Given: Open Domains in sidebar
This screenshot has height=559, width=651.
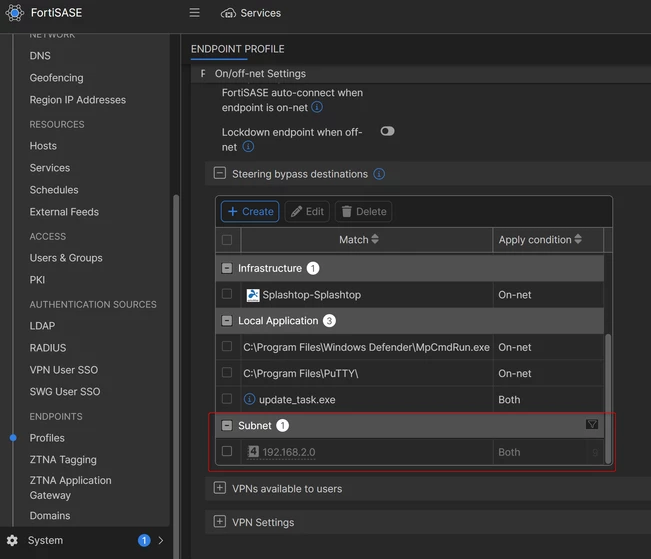Looking at the screenshot, I should [x=50, y=515].
